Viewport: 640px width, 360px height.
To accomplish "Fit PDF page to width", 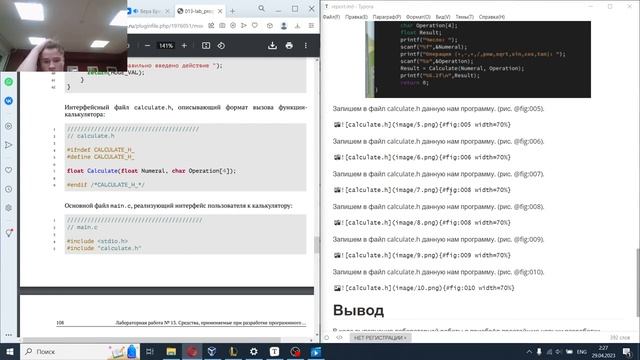I will pyautogui.click(x=206, y=46).
